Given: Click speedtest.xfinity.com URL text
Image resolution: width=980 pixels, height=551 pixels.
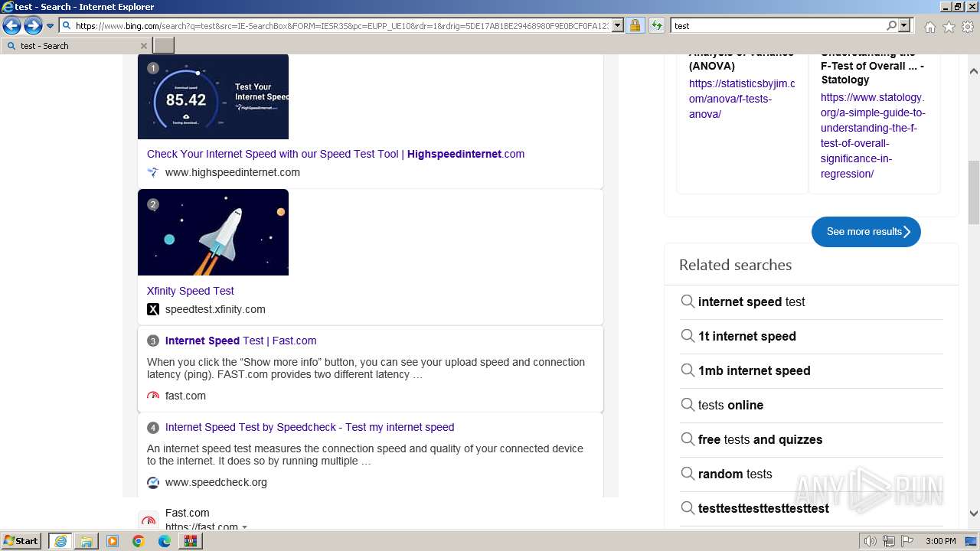Looking at the screenshot, I should pos(215,309).
